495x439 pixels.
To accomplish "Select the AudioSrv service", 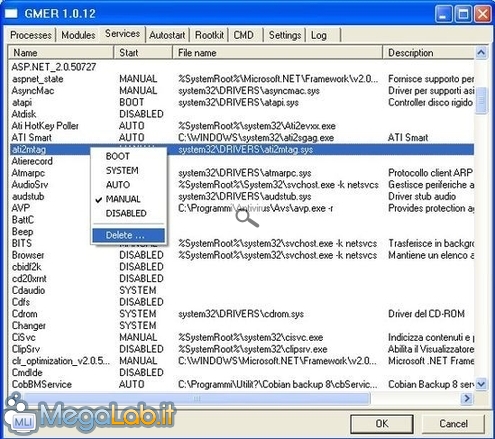I will tap(30, 185).
